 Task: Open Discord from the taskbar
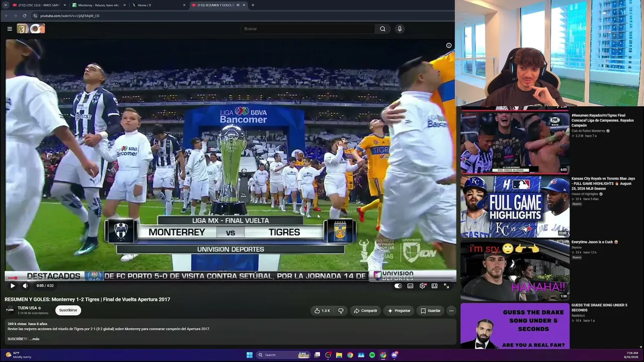click(394, 355)
